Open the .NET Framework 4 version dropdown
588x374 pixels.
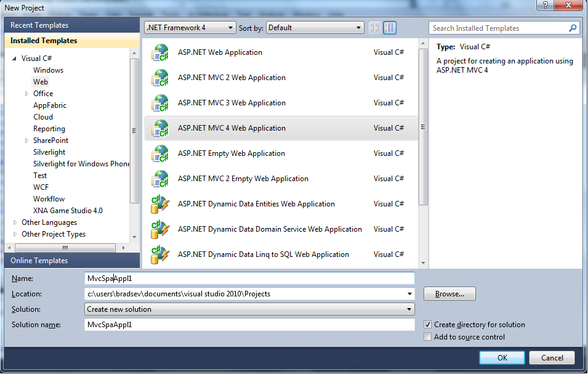pos(190,28)
